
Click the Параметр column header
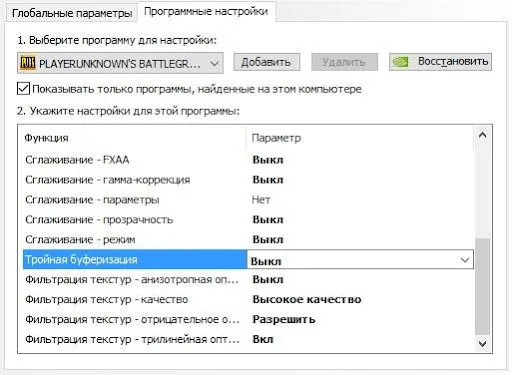pos(276,138)
